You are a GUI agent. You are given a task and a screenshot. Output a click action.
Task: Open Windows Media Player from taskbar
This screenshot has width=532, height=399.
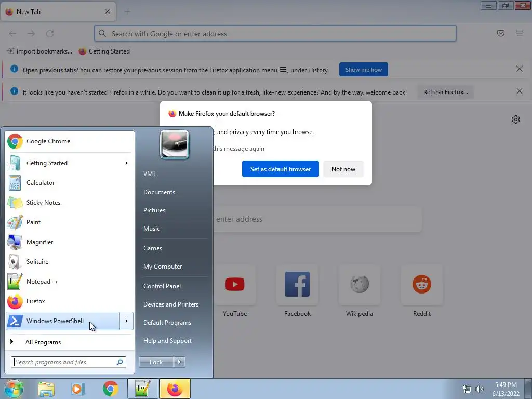point(78,389)
